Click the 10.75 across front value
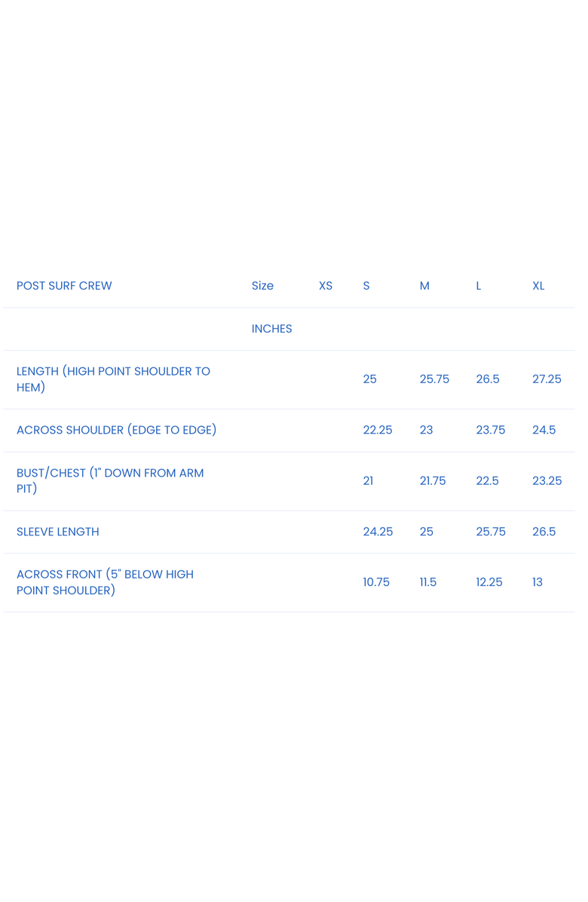Image resolution: width=588 pixels, height=902 pixels. click(376, 582)
